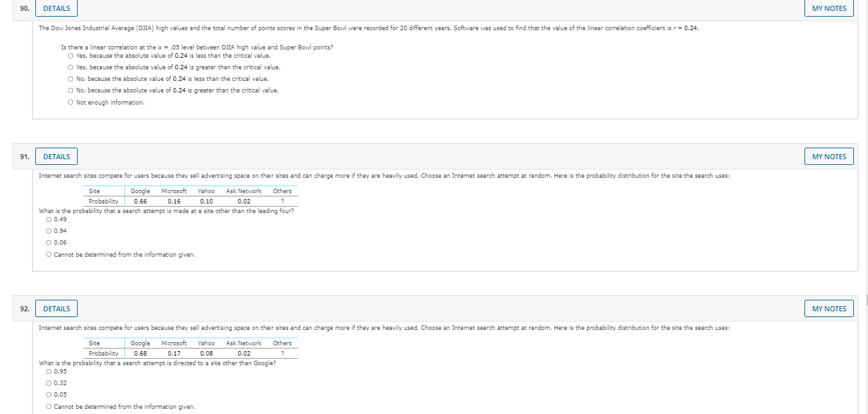Select 'No, because 0.24 is less than critical value'
Viewport: 868px width, 414px height.
(x=70, y=78)
